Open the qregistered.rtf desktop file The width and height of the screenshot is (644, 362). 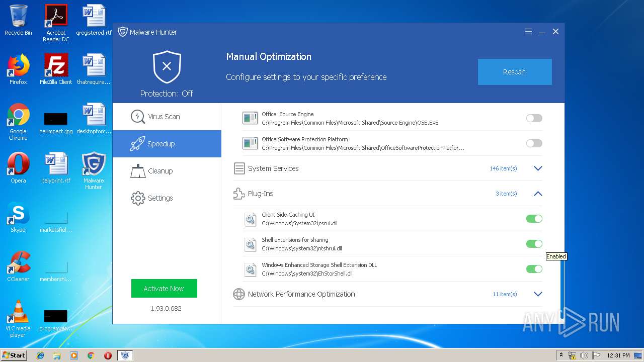coord(94,20)
